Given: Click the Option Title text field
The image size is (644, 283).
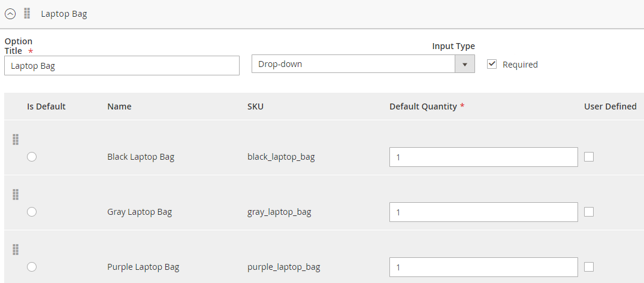Looking at the screenshot, I should (x=122, y=66).
